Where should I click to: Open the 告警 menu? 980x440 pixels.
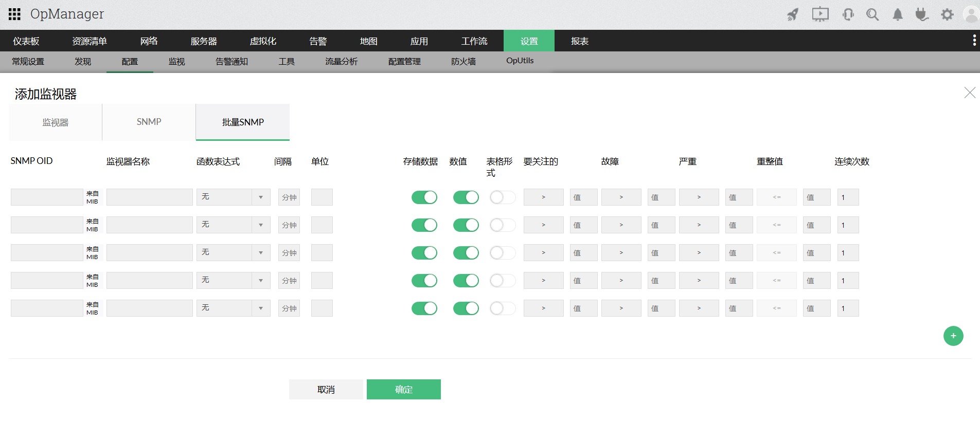click(318, 41)
